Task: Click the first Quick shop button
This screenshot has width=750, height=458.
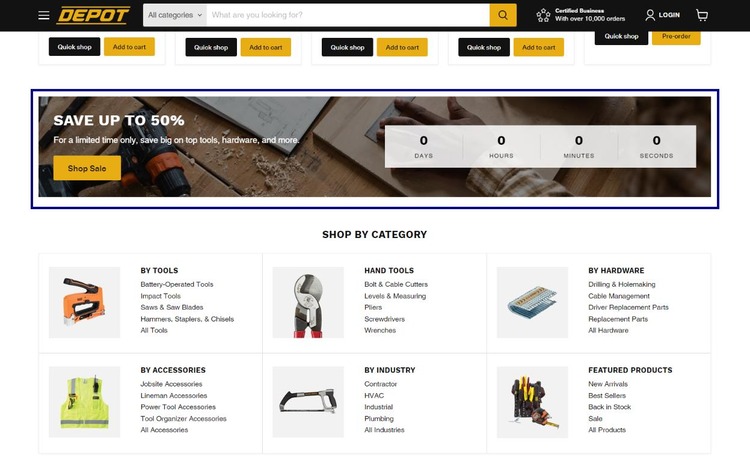Action: click(74, 47)
